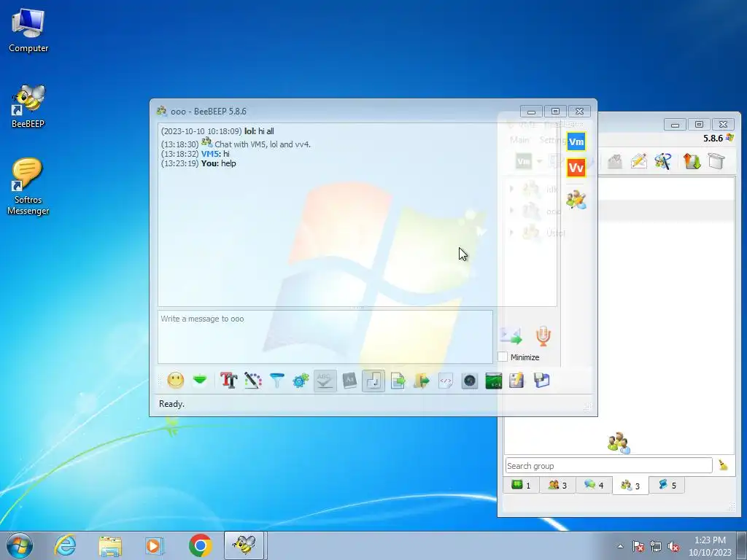The image size is (747, 560).
Task: Switch to the green tab labeled 1
Action: point(521,485)
